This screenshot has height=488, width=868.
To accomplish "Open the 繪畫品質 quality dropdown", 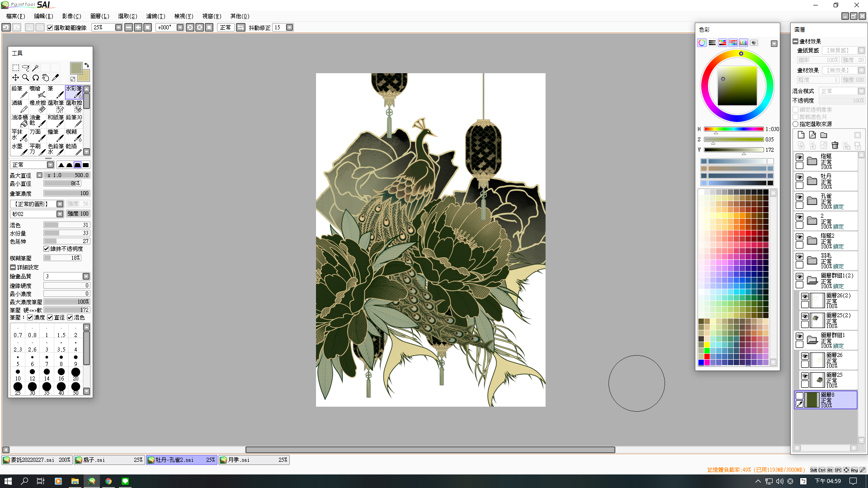I will click(x=86, y=277).
